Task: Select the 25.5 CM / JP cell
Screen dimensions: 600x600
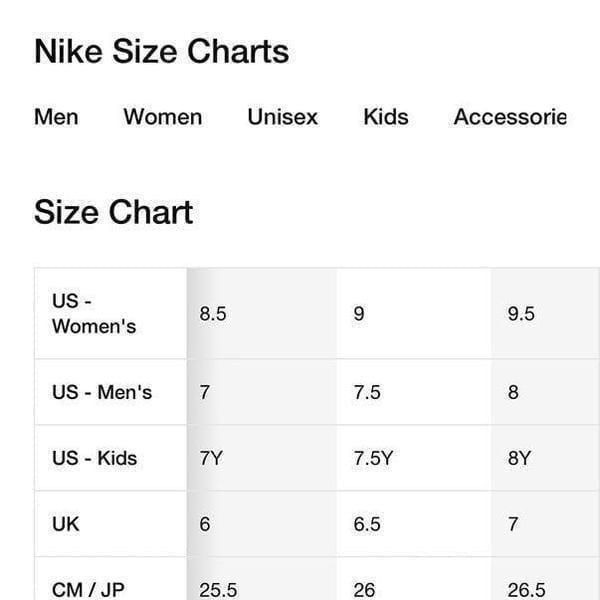Action: pos(262,579)
